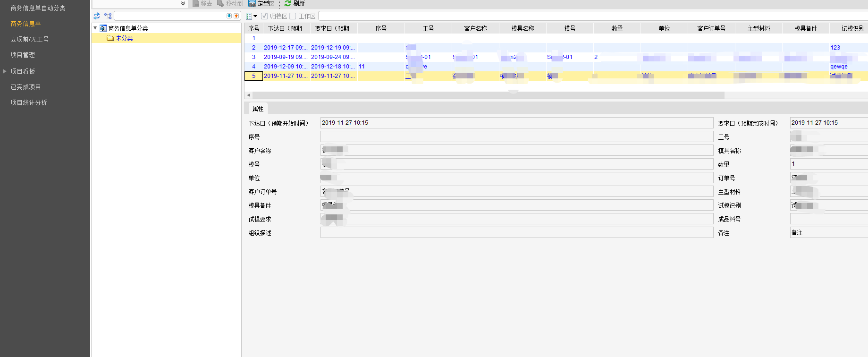The height and width of the screenshot is (357, 868).
Task: Click the tree structure view icon
Action: pos(108,16)
